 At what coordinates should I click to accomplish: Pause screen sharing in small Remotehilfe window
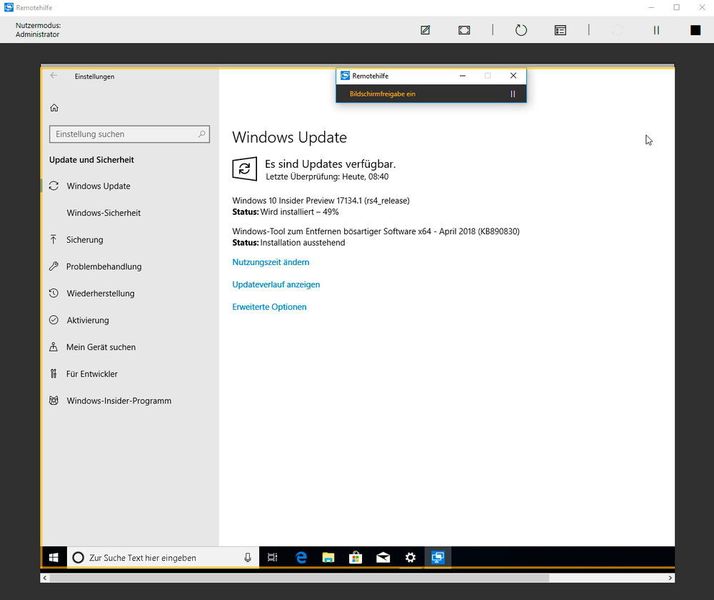[513, 94]
